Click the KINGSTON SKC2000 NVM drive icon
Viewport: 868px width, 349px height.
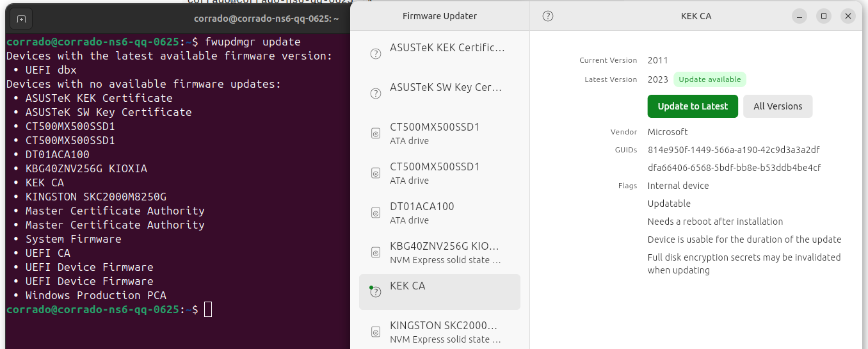tap(376, 332)
